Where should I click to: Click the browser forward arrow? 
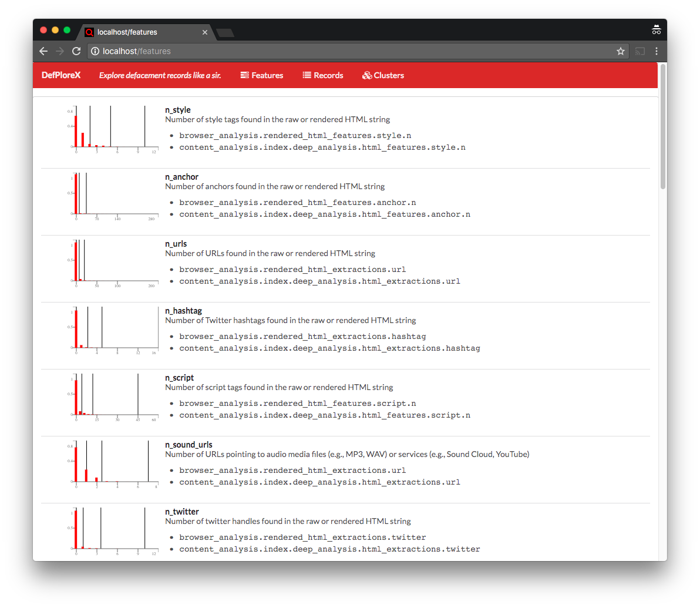point(60,51)
